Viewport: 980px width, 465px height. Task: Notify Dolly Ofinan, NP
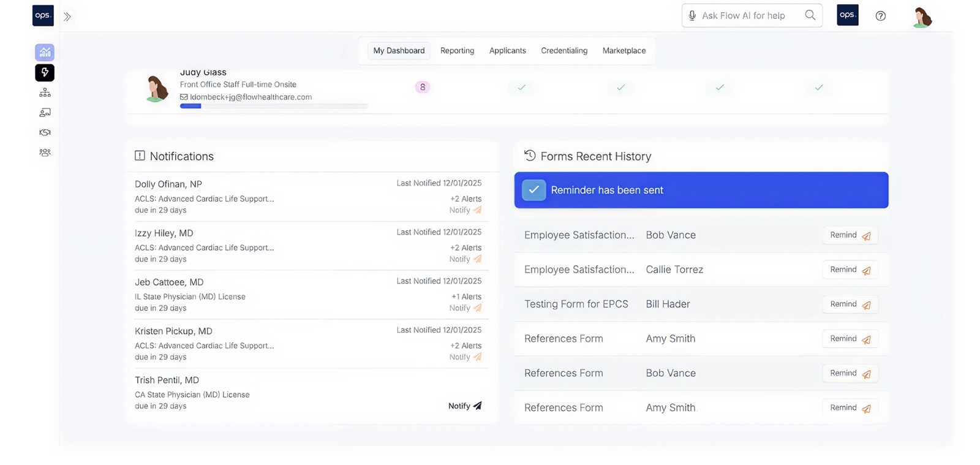coord(466,210)
